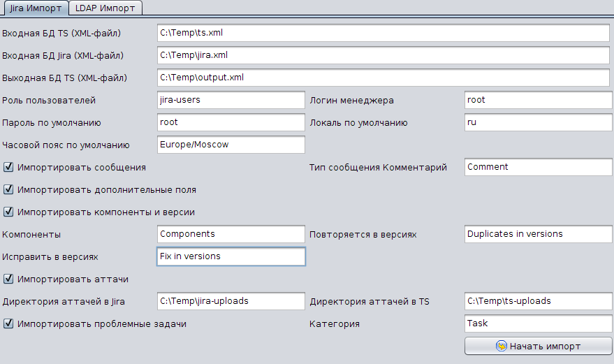Focus the Директория аттачей в TS field
The height and width of the screenshot is (364, 614).
(538, 301)
